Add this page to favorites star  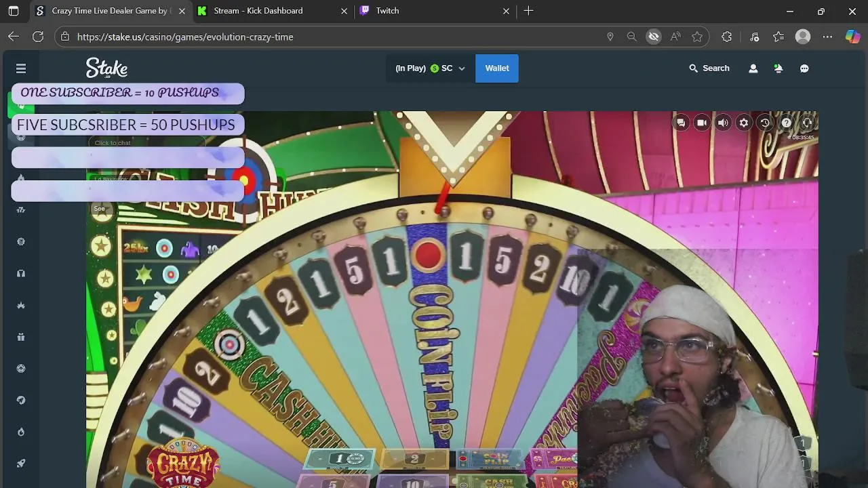click(697, 37)
